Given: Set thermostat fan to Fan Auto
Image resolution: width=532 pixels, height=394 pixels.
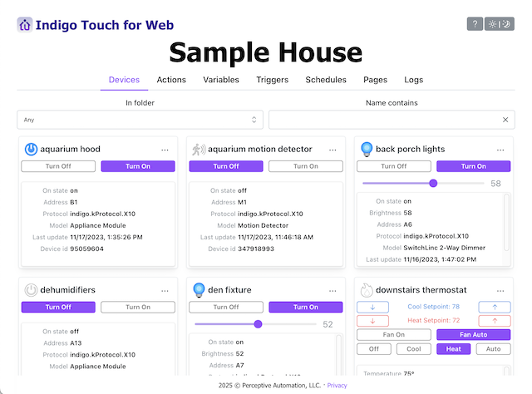Looking at the screenshot, I should tap(474, 335).
